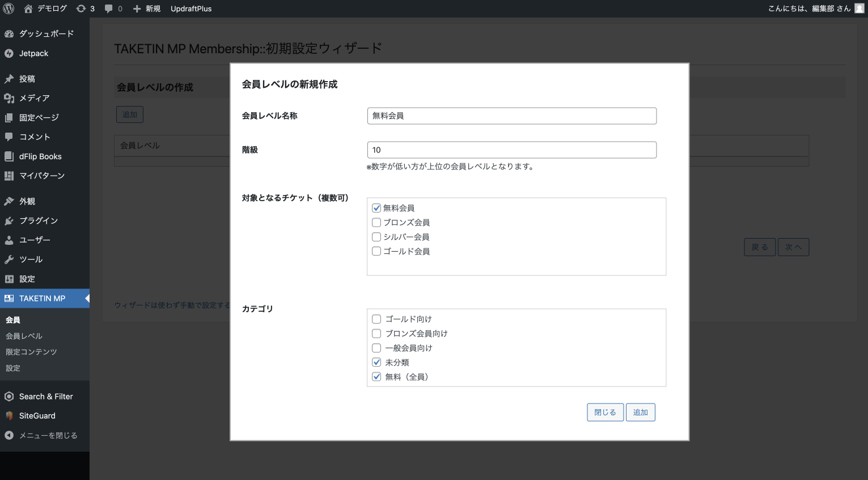Click the Search & Filter icon
This screenshot has width=868, height=480.
coord(9,396)
